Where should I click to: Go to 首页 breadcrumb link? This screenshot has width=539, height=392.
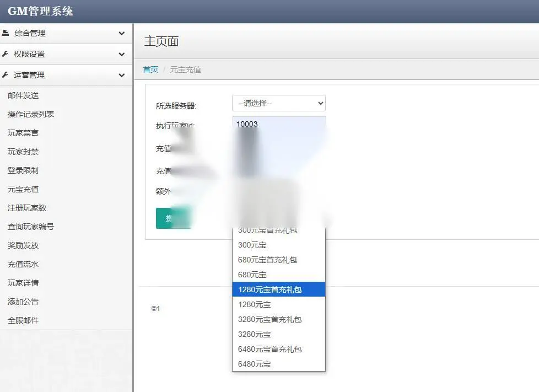click(150, 69)
